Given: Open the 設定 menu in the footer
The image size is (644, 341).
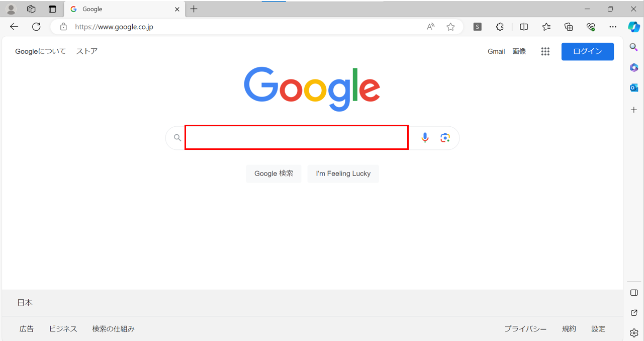Looking at the screenshot, I should pos(598,329).
